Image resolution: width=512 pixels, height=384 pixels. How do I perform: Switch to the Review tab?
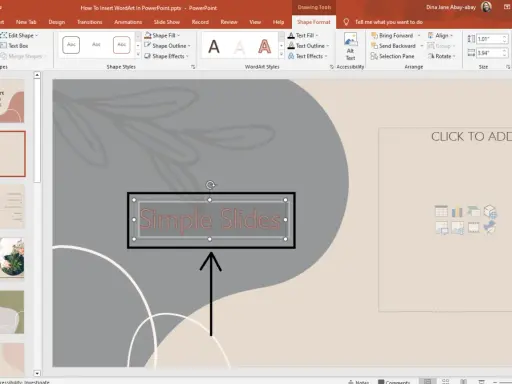pos(229,22)
